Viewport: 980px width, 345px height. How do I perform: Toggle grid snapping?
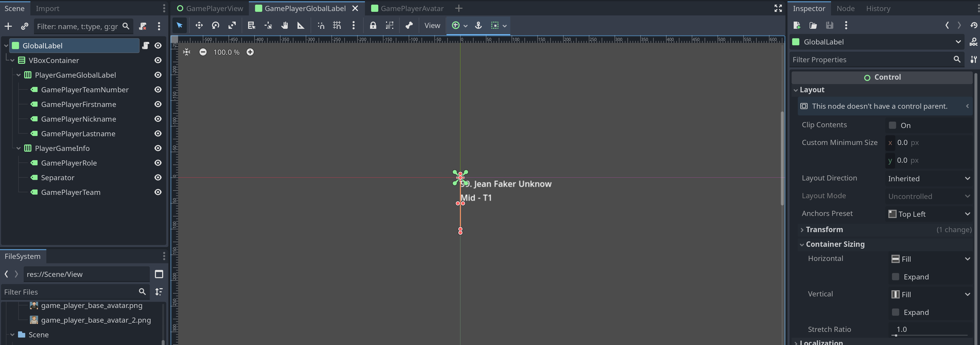tap(337, 25)
